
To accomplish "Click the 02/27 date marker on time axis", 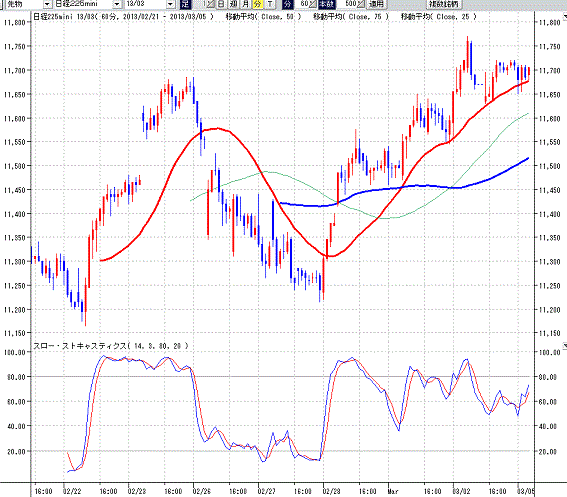I will (267, 491).
